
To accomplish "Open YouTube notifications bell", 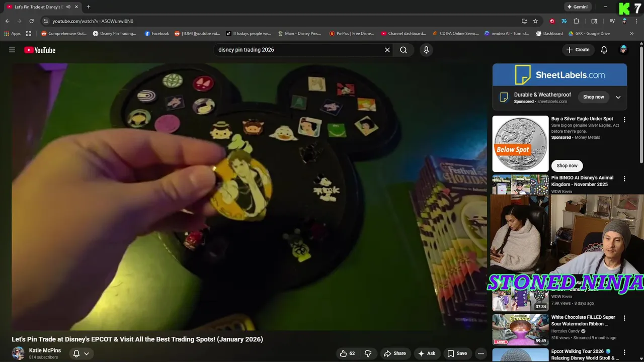I will 604,50.
